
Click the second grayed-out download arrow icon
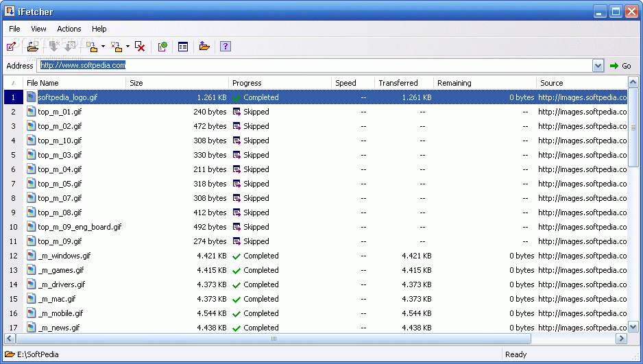(70, 47)
